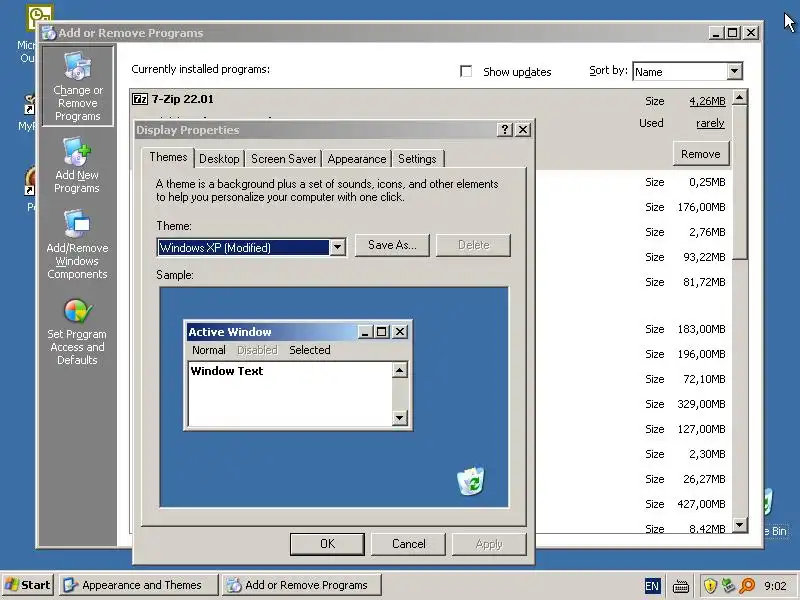Click the EN language indicator in tray
800x600 pixels.
[x=652, y=586]
